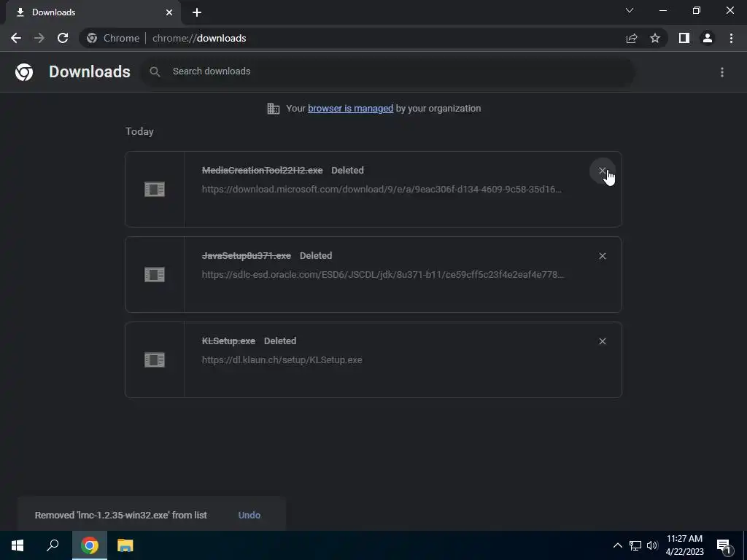Screen dimensions: 747x560
Task: Click the network tray icon
Action: point(635,545)
